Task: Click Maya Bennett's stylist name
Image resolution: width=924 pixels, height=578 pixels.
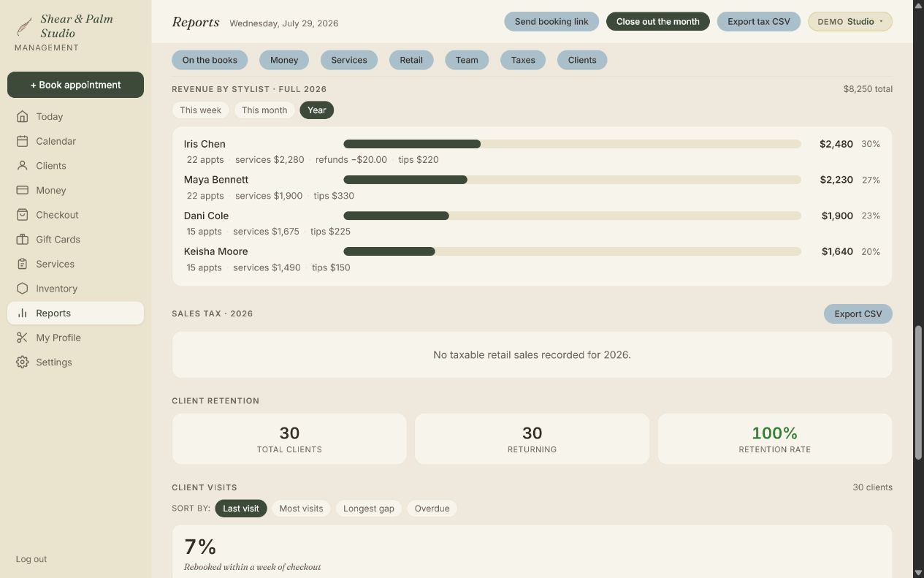Action: 216,180
